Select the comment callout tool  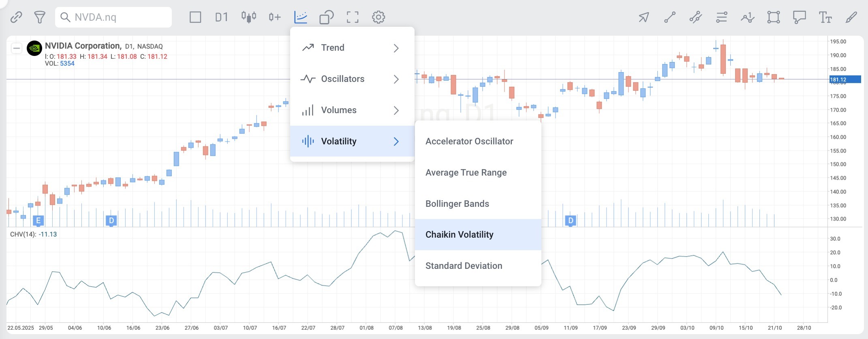point(800,17)
